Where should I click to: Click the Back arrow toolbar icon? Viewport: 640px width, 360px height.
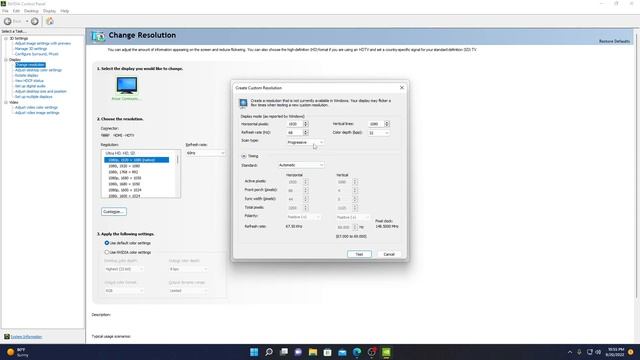point(8,21)
